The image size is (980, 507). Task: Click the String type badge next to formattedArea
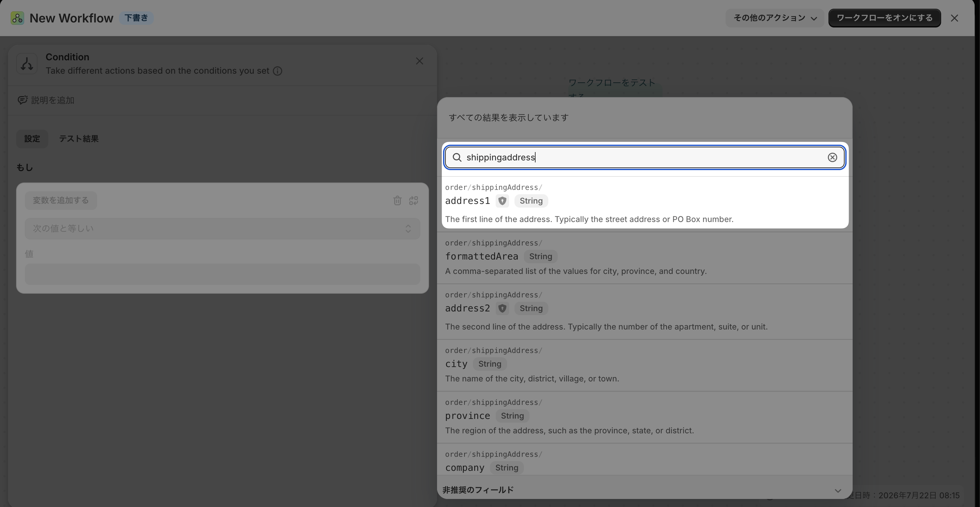coord(541,256)
